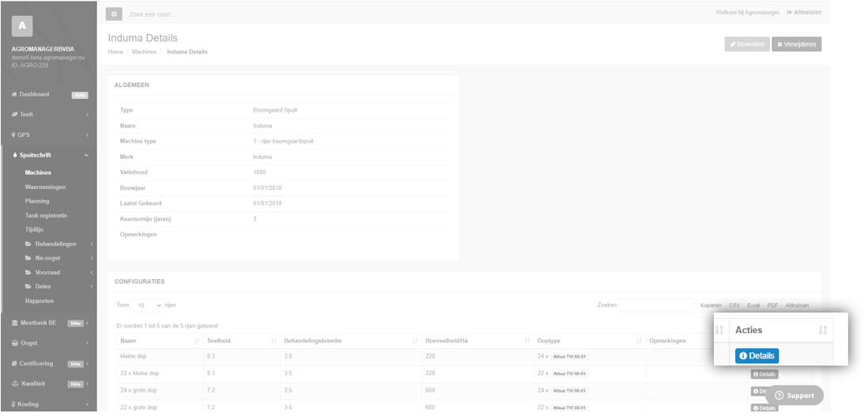Open Tank registratie in the sidebar
Image resolution: width=868 pixels, height=417 pixels.
46,215
